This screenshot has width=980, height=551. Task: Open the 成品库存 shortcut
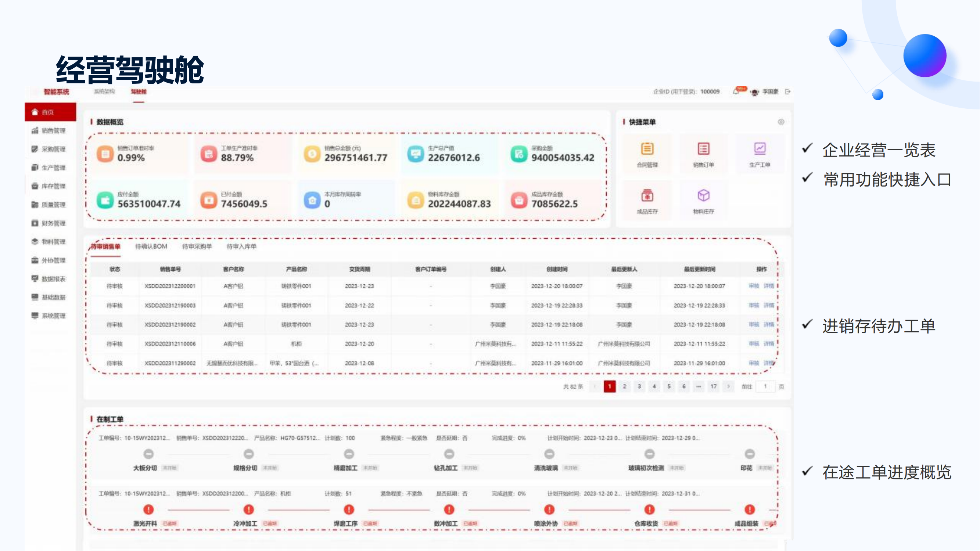(x=647, y=201)
